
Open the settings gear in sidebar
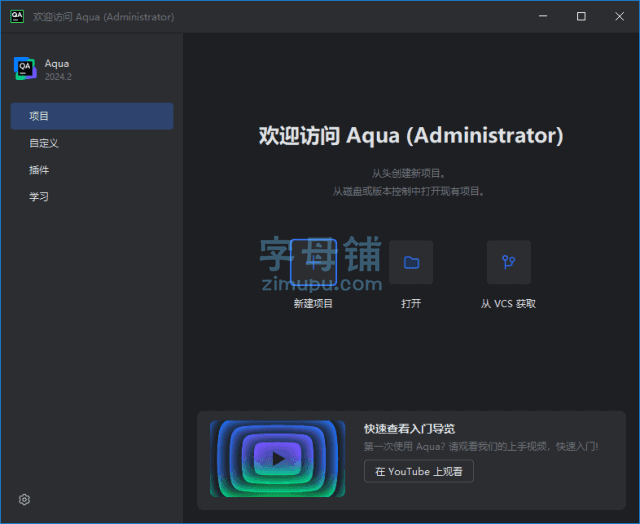pyautogui.click(x=24, y=500)
